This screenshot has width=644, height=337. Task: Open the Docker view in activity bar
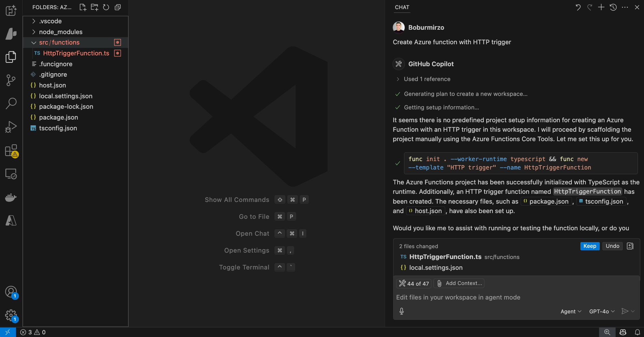pos(11,198)
